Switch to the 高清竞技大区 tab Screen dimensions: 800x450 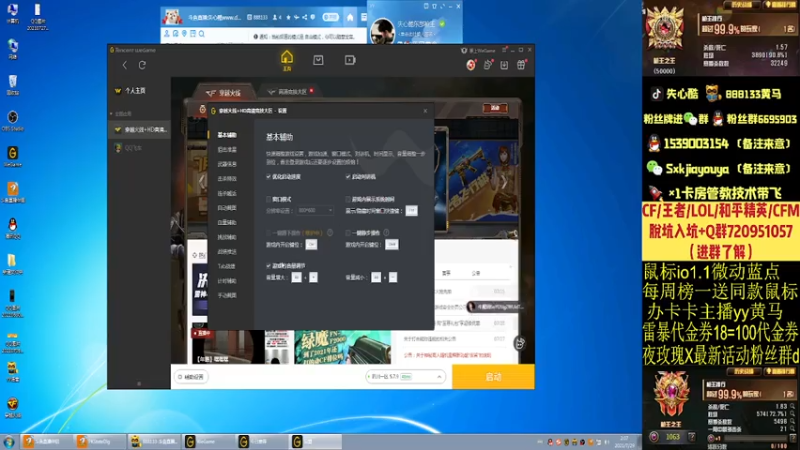(x=288, y=92)
